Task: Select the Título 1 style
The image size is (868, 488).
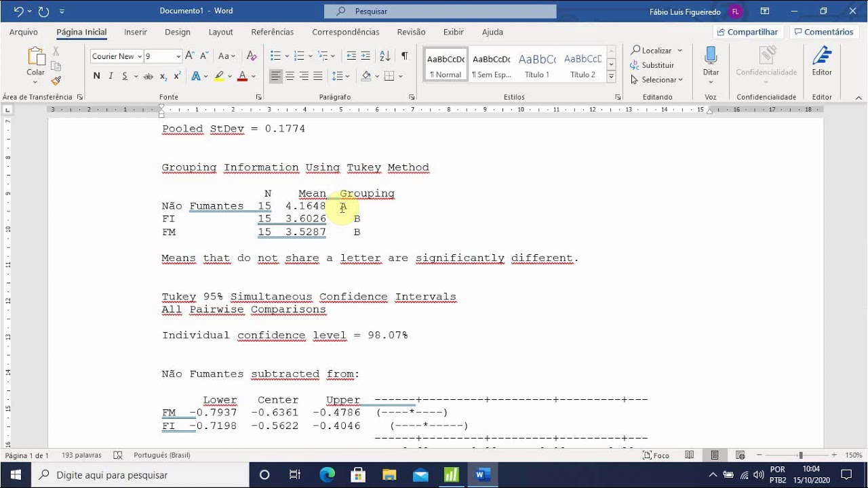Action: tap(537, 64)
